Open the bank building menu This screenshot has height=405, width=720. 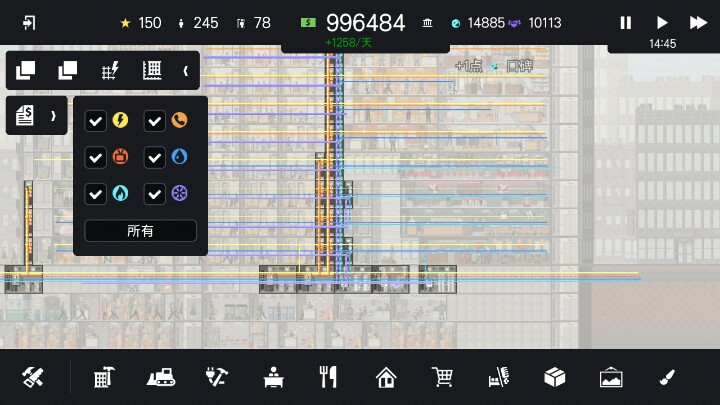[x=428, y=23]
